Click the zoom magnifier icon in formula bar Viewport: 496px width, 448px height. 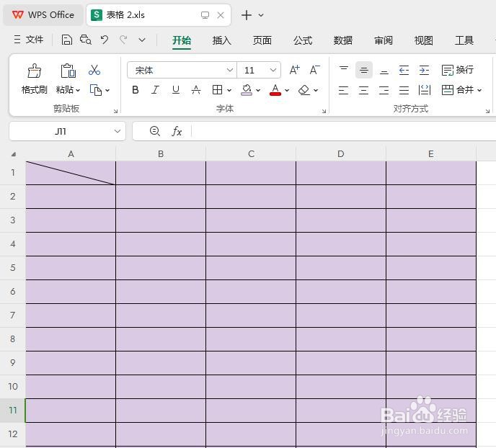(155, 131)
